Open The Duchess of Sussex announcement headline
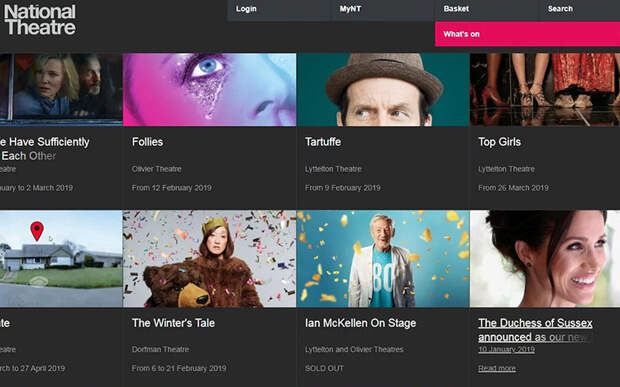This screenshot has height=387, width=620. coord(535,330)
